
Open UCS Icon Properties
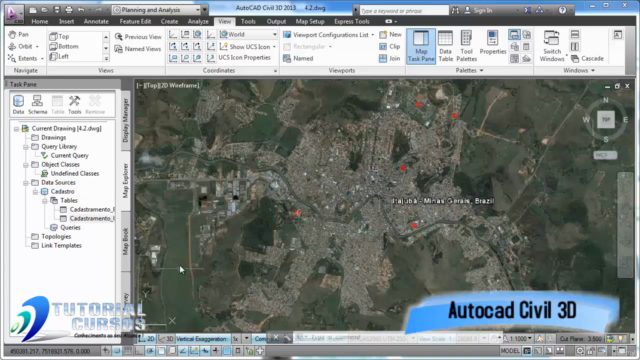point(240,58)
